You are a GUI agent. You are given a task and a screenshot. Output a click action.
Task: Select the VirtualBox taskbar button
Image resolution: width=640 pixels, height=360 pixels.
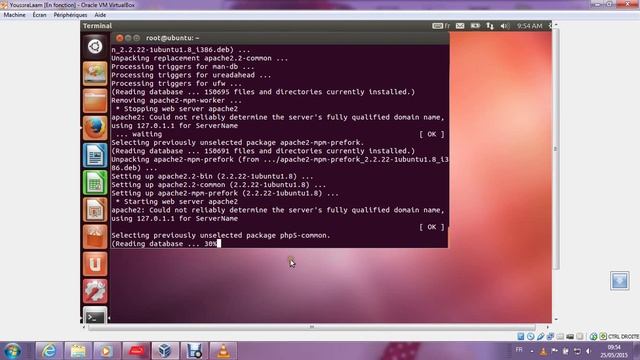pos(165,351)
